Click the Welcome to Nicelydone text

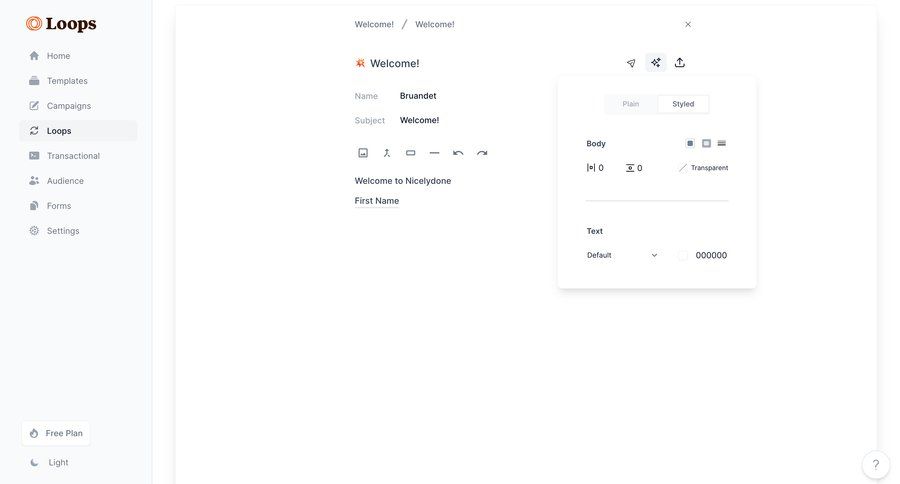pos(403,181)
